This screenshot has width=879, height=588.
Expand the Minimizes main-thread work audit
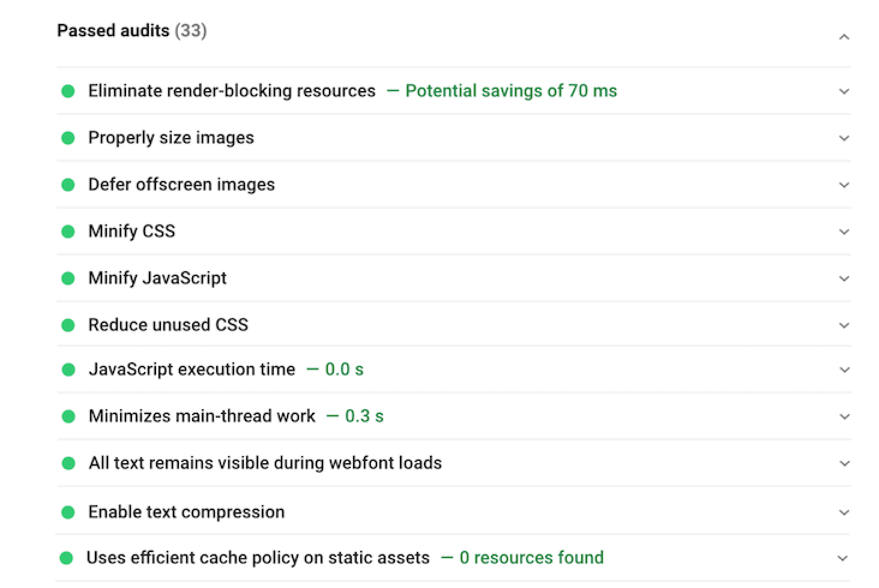click(844, 416)
